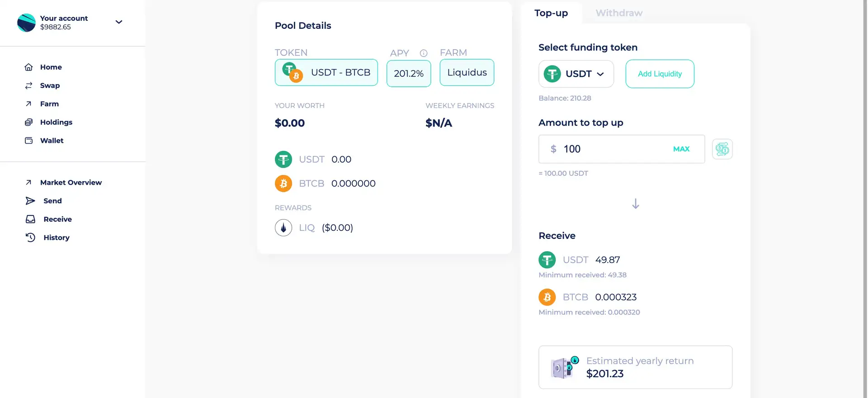The width and height of the screenshot is (868, 398).
Task: Click the Receive inbox icon
Action: tap(30, 219)
